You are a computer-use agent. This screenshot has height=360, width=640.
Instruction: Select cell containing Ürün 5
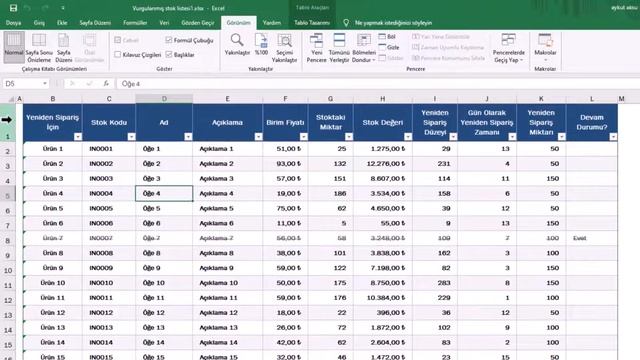[53, 208]
